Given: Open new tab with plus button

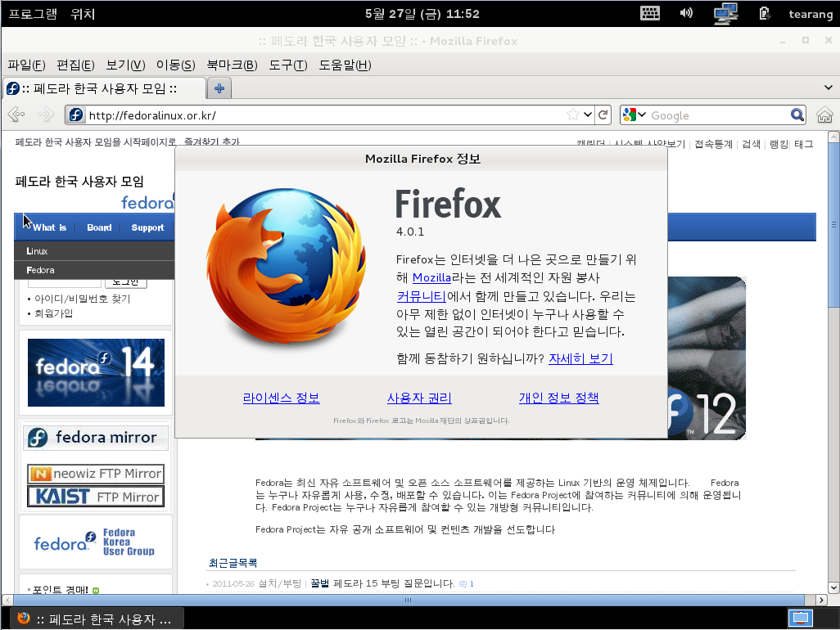Looking at the screenshot, I should [219, 88].
